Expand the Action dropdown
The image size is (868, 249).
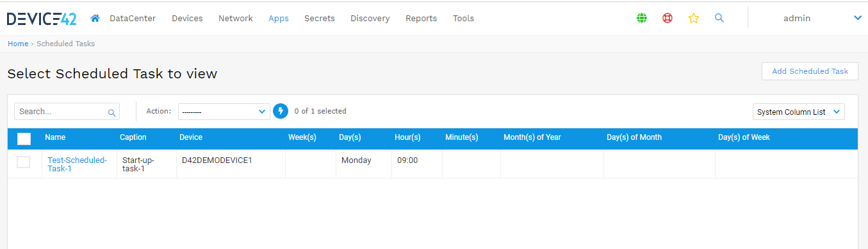(224, 112)
